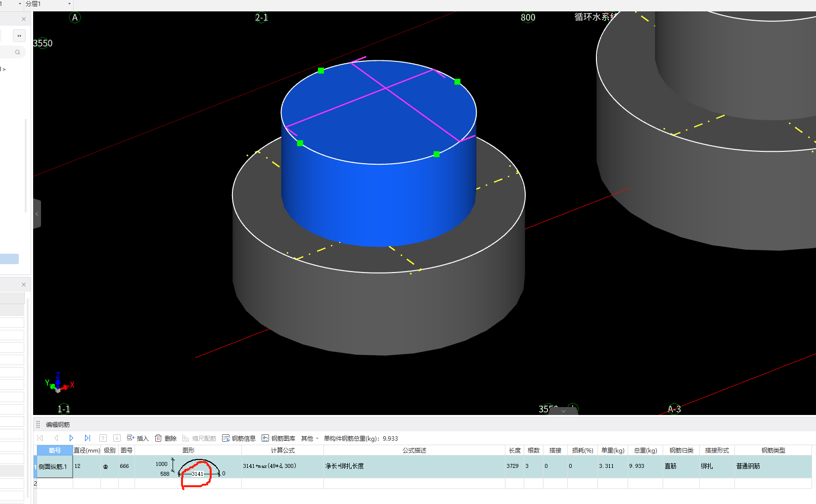Select the 筋号 column header
The height and width of the screenshot is (504, 816).
pos(54,450)
